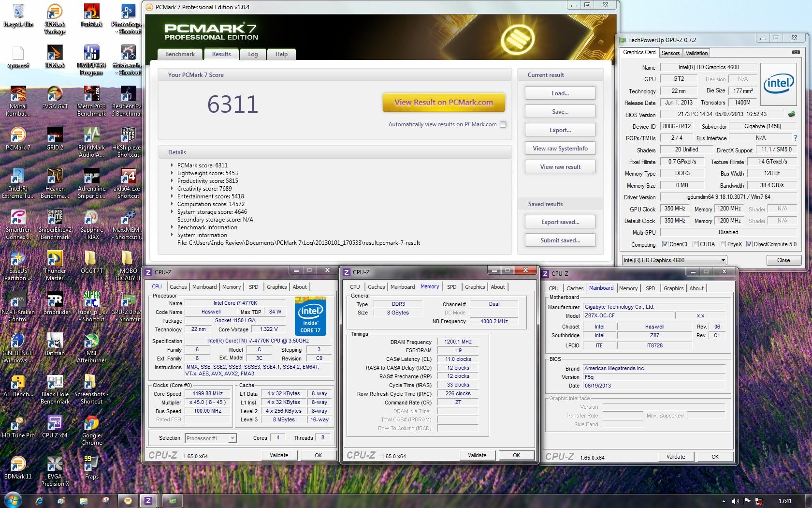Open the PCMark Help tab
Viewport: 812px width, 508px height.
point(281,54)
